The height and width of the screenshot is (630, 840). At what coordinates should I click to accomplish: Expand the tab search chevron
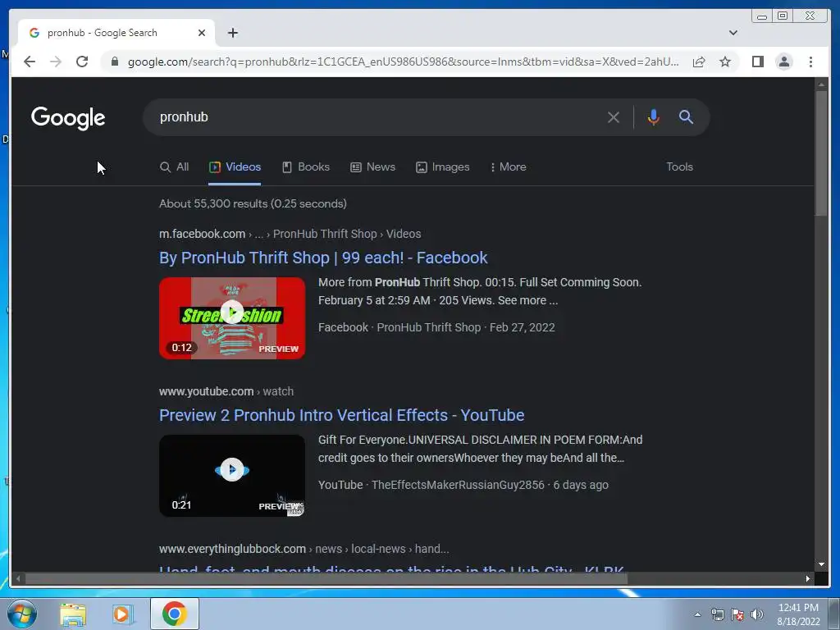[733, 33]
